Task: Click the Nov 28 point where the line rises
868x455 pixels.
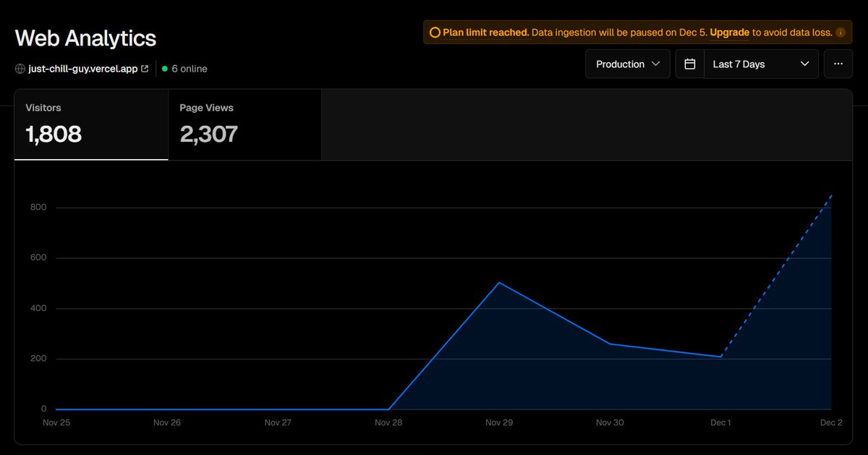Action: point(388,409)
